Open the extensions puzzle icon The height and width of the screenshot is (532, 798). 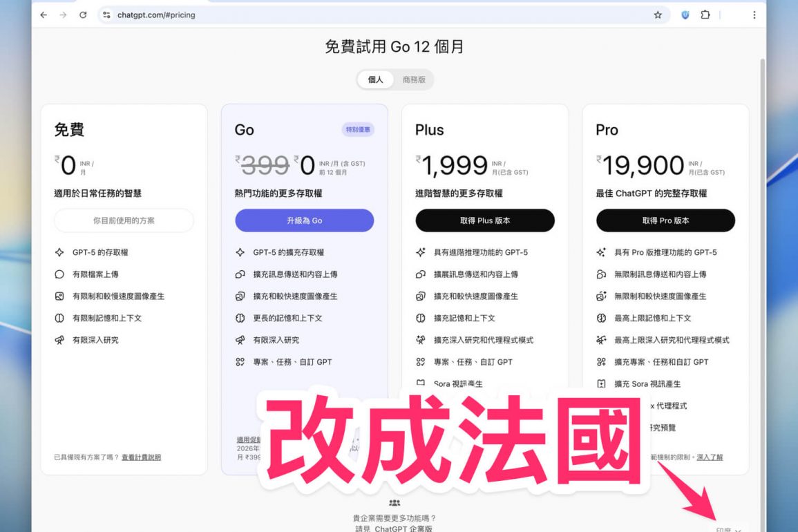click(705, 15)
